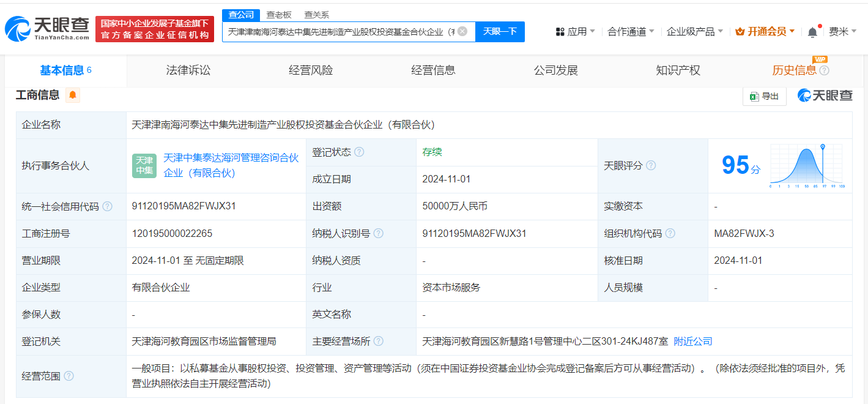This screenshot has height=404, width=868.
Task: Click the info icon beside 登记状态
Action: pos(359,152)
